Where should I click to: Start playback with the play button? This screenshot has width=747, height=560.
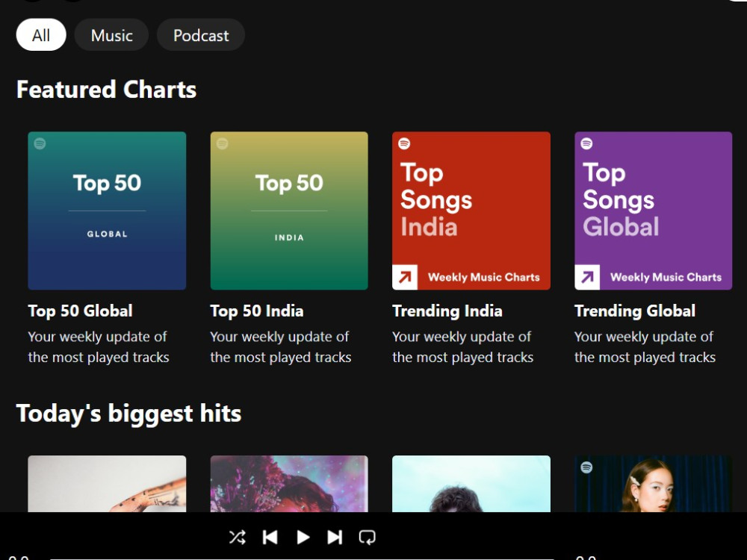coord(303,537)
